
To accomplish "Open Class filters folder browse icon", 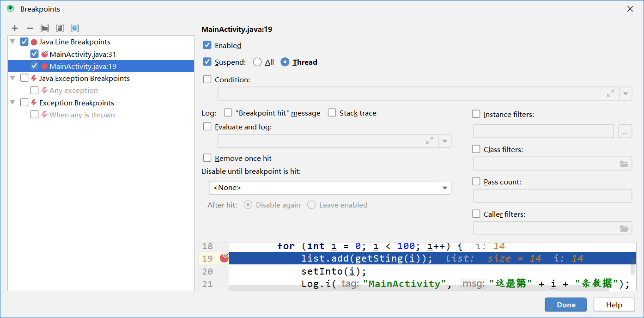I will 624,164.
